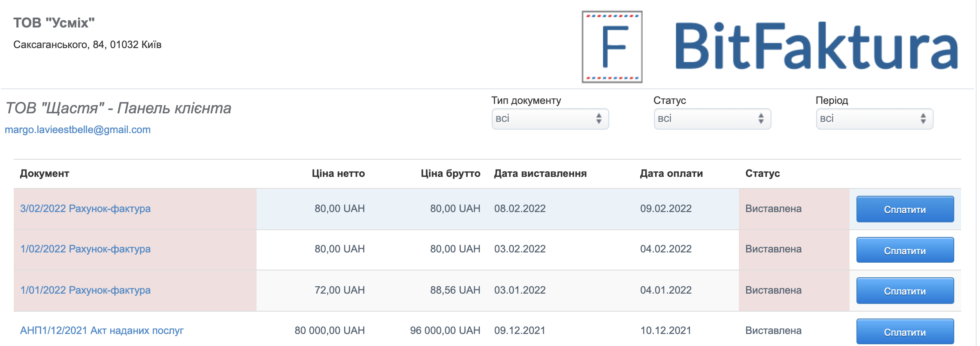Pay invoice 3/02/2022 with Сплатити
Viewport: 980px width, 346px height.
click(x=905, y=209)
